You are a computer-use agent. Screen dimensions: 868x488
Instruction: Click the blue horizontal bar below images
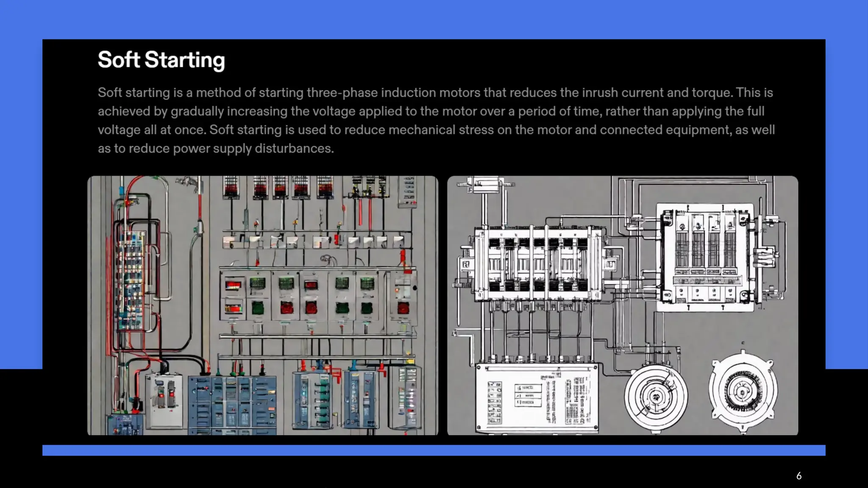(433, 450)
